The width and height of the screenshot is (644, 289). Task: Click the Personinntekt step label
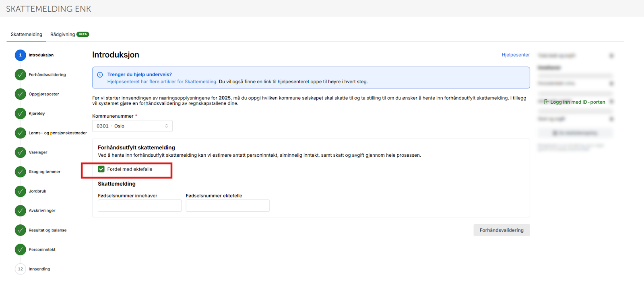tap(42, 250)
